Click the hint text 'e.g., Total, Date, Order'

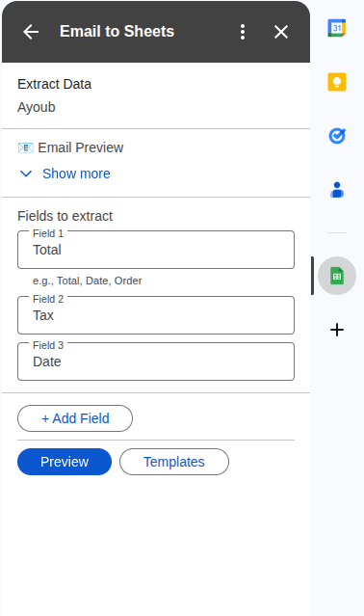click(x=87, y=281)
